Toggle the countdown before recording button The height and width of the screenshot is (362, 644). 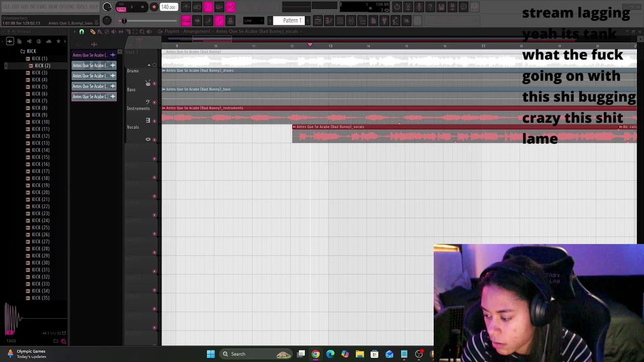pyautogui.click(x=208, y=7)
